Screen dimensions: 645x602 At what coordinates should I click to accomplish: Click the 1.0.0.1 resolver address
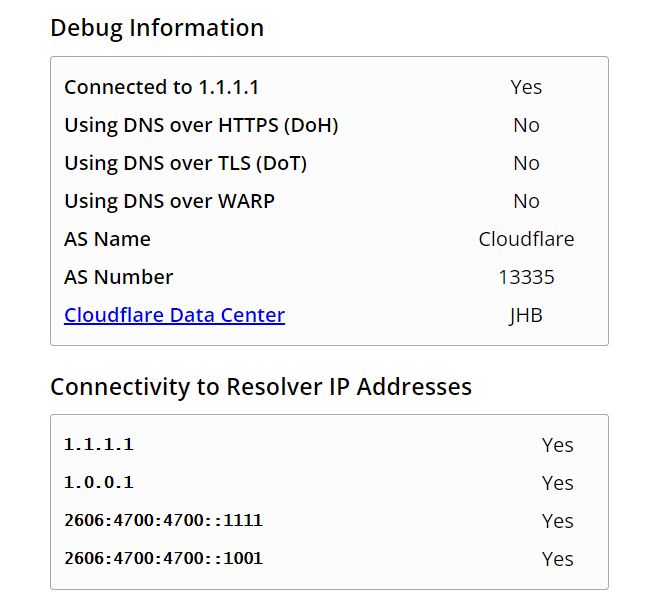pos(99,482)
